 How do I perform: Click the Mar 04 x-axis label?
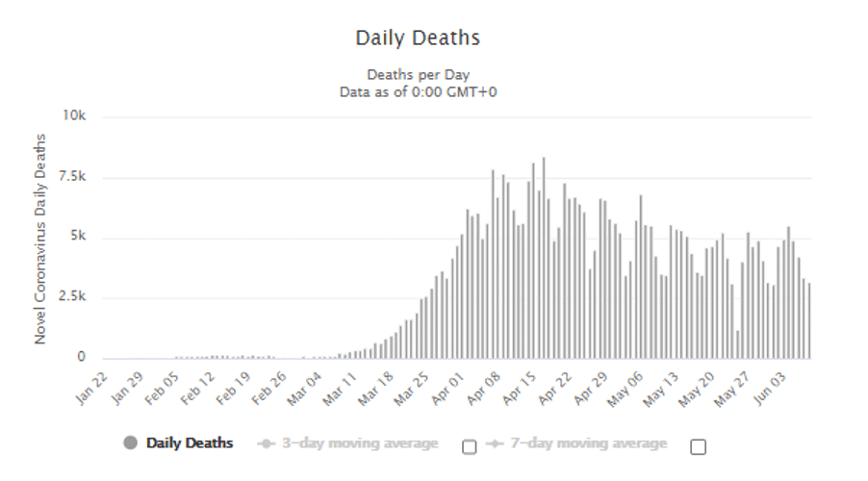304,389
